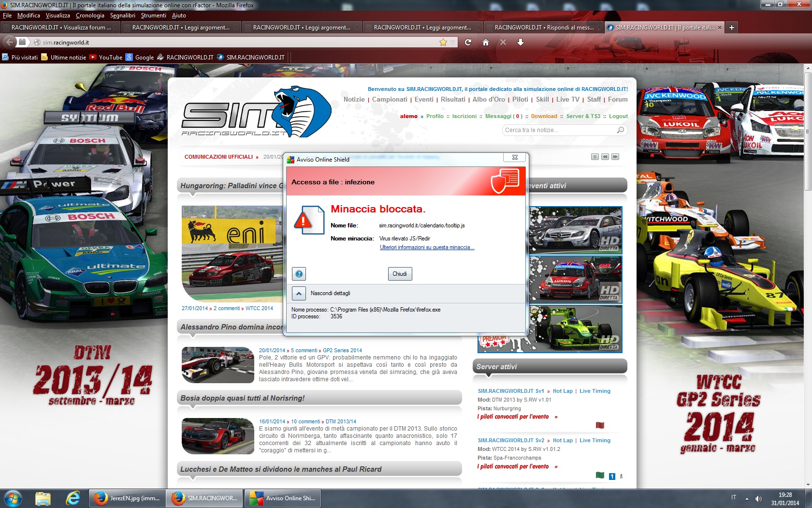The width and height of the screenshot is (812, 508).
Task: Open the Windows Start button
Action: 13,498
